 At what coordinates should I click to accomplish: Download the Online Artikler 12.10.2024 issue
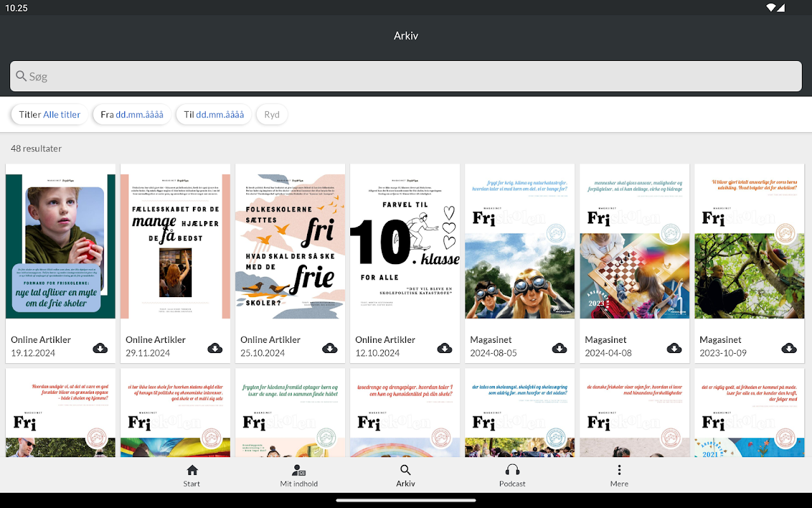[445, 348]
